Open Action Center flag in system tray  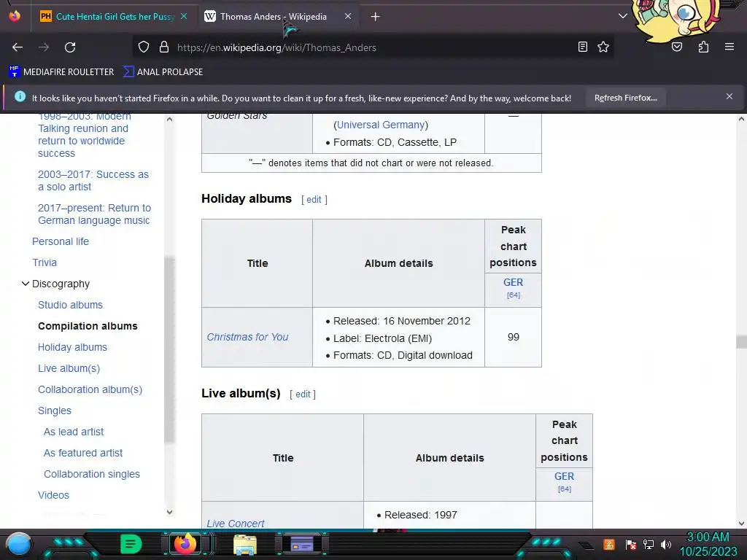630,544
